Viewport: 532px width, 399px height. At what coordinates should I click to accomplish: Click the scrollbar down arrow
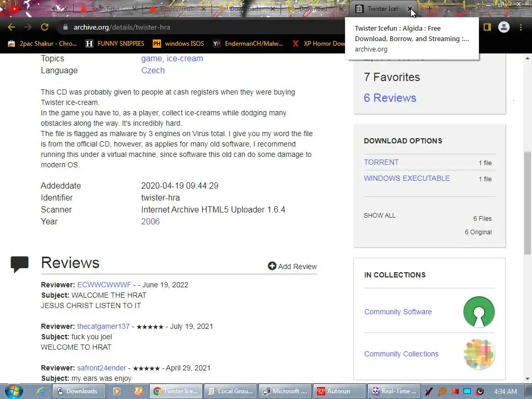[x=527, y=379]
